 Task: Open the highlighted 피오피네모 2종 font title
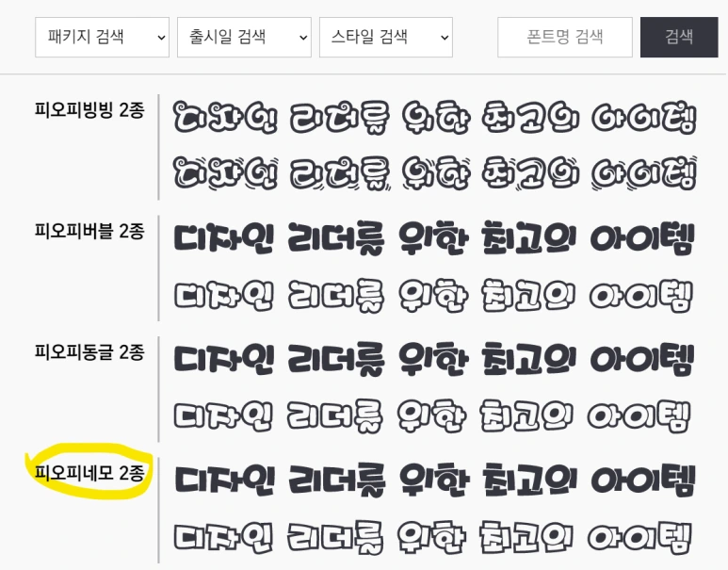(89, 473)
